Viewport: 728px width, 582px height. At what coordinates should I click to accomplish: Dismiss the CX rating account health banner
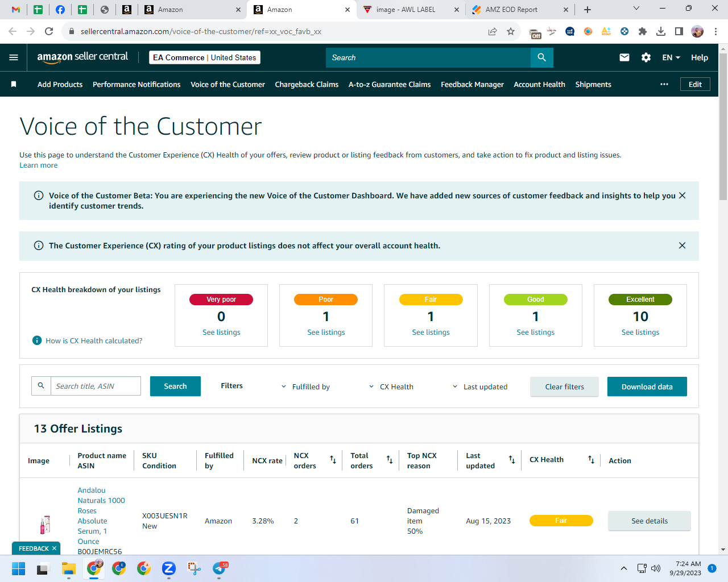(682, 246)
